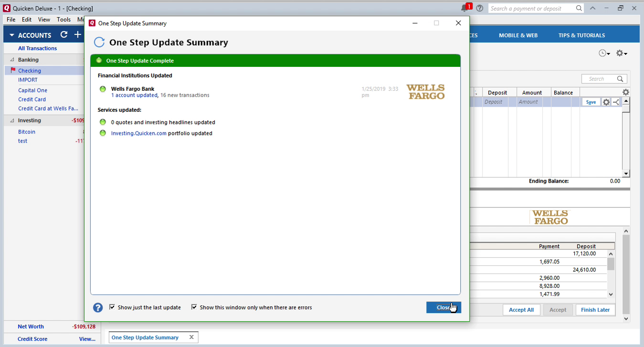Click the Quicken logo in the main title bar

point(7,8)
